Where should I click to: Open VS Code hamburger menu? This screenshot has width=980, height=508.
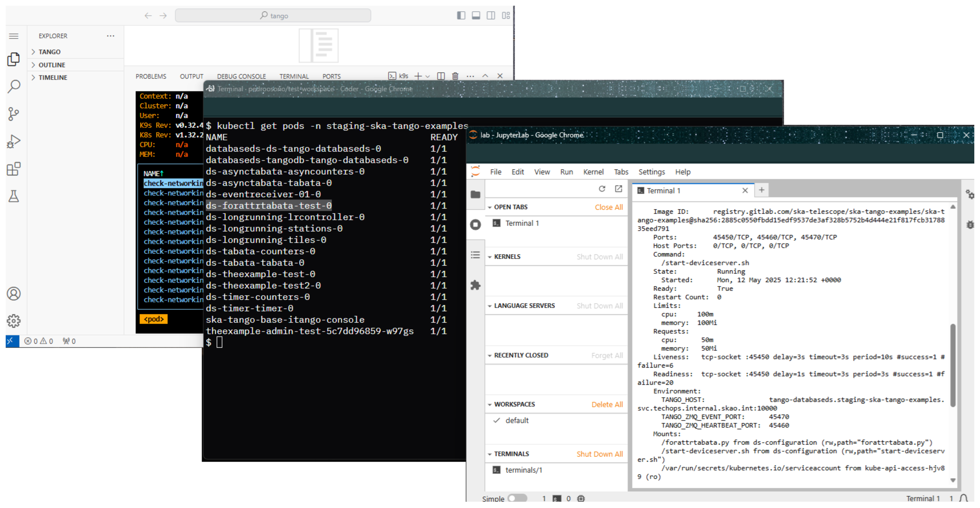tap(14, 36)
